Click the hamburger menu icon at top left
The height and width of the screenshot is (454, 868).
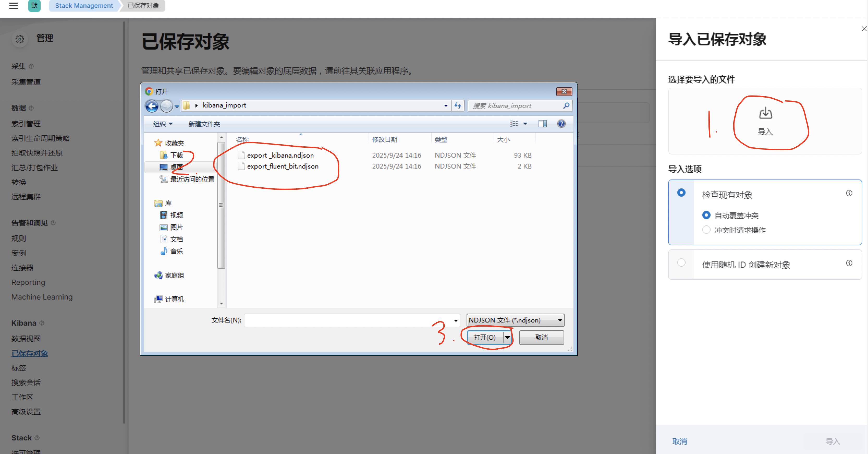14,6
